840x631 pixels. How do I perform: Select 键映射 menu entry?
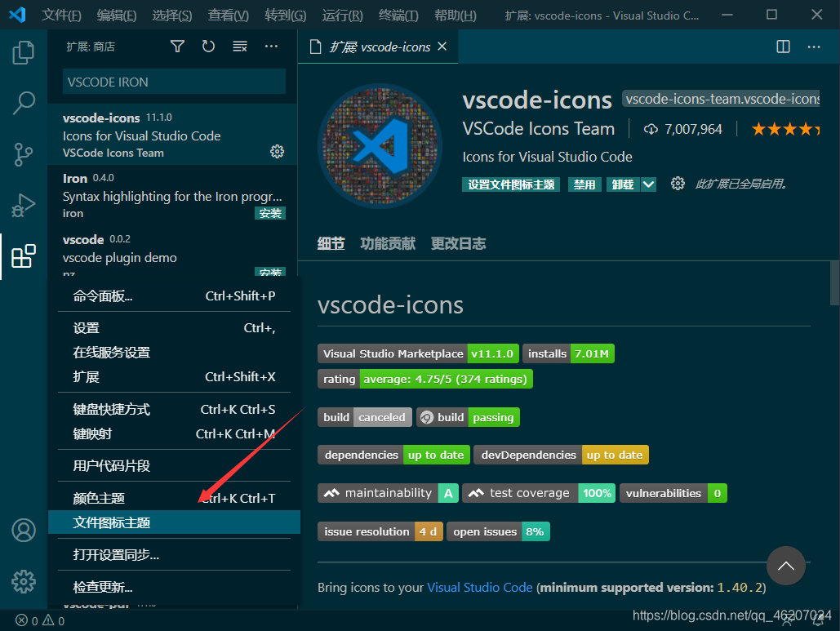174,434
